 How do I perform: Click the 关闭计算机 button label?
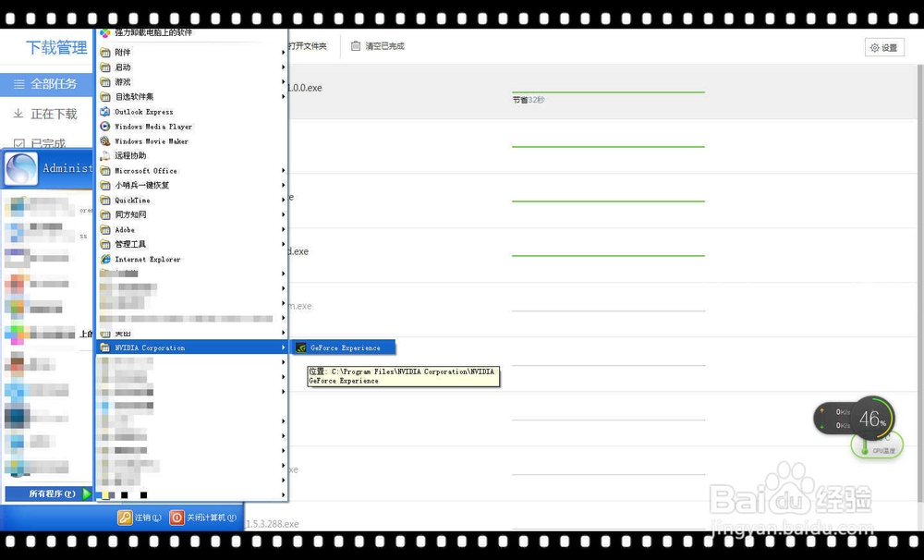tap(212, 517)
